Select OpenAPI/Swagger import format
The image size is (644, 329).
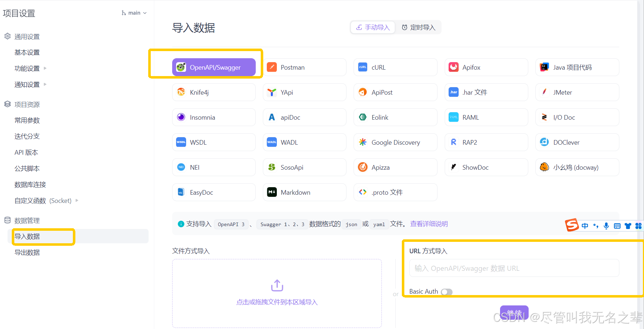(x=214, y=67)
